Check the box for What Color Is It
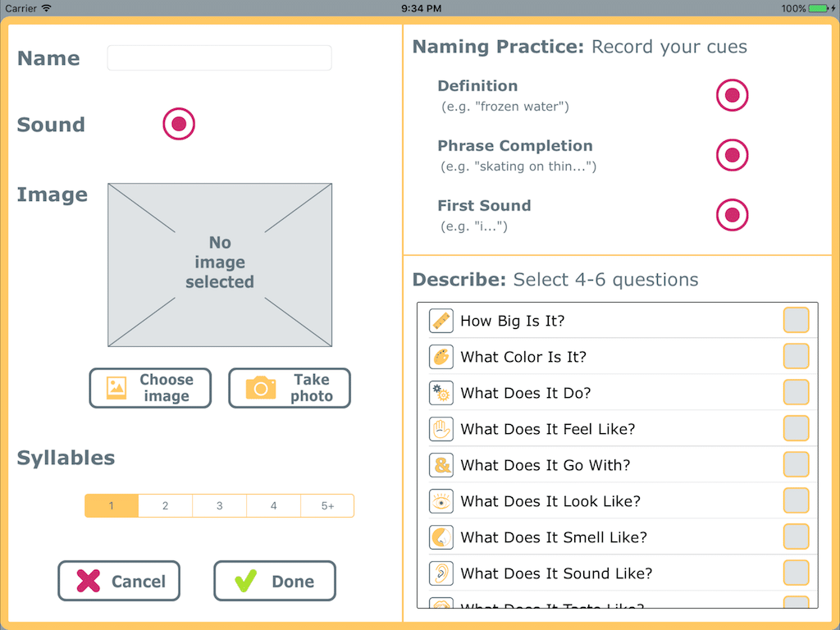This screenshot has height=630, width=840. click(x=796, y=356)
